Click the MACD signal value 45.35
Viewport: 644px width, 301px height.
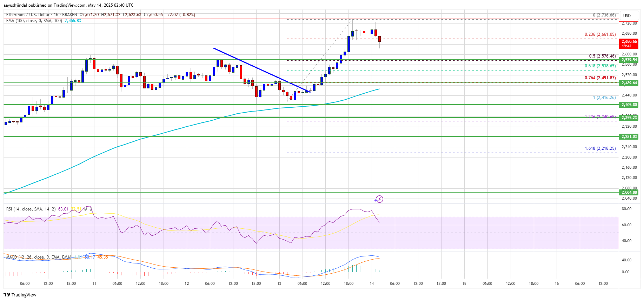102,257
